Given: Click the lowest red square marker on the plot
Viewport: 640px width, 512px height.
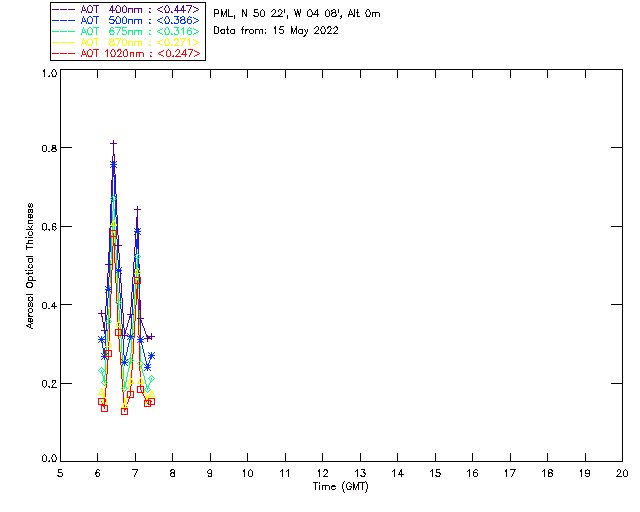Looking at the screenshot, I should tap(124, 411).
